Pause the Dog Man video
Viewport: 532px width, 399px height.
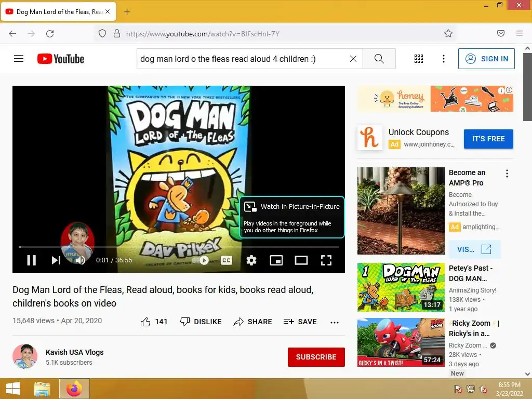click(32, 260)
